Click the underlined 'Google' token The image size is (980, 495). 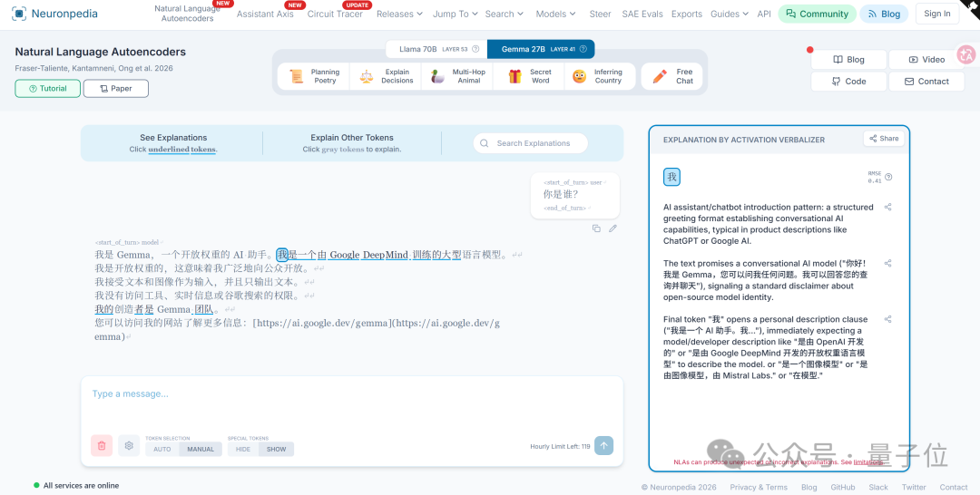coord(345,255)
